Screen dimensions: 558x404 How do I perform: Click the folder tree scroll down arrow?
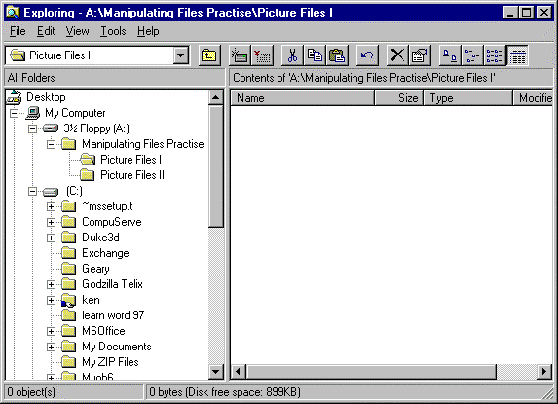pos(216,372)
